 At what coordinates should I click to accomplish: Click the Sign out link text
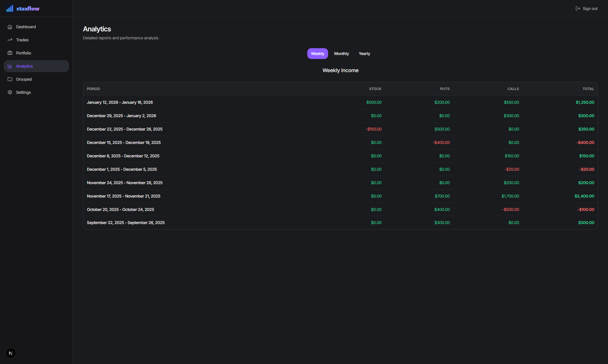tap(590, 9)
